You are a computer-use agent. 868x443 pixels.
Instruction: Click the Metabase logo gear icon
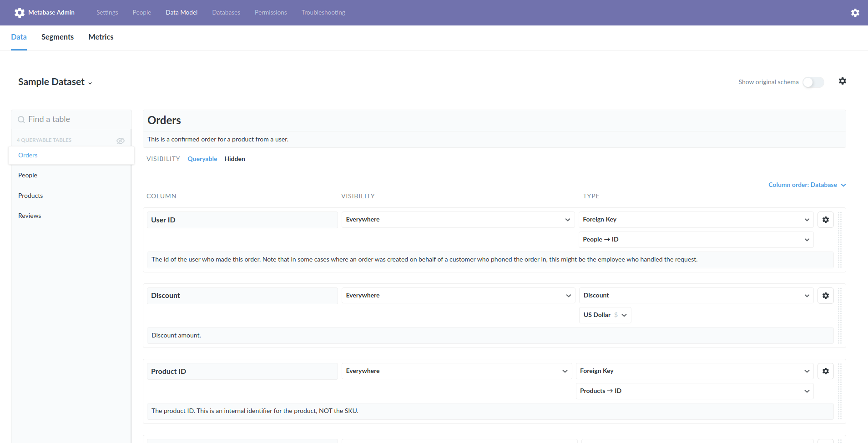[20, 12]
